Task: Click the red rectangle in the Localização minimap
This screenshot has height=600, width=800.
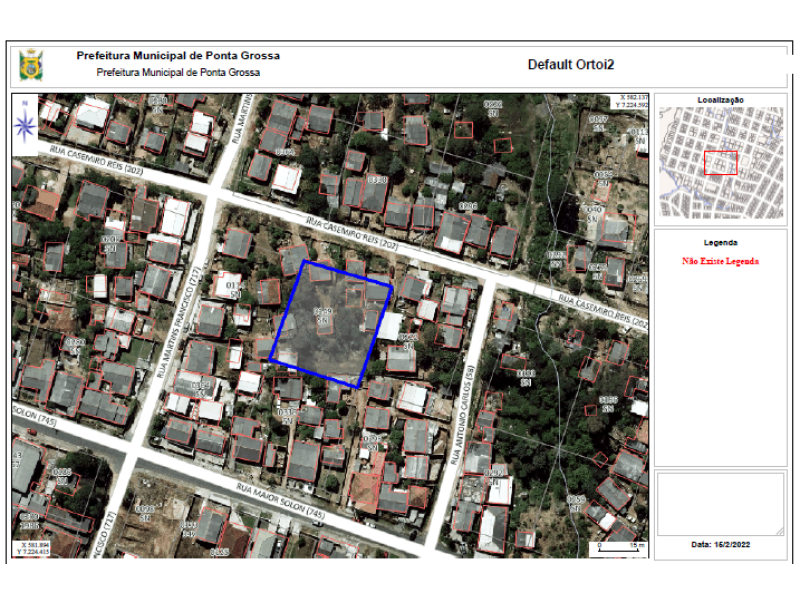Action: point(720,163)
